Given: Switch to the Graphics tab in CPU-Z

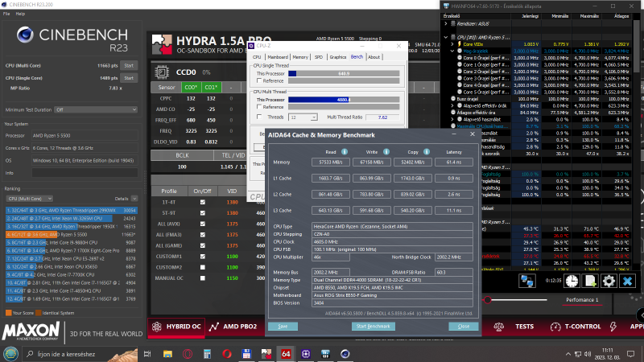Looking at the screenshot, I should tap(338, 57).
